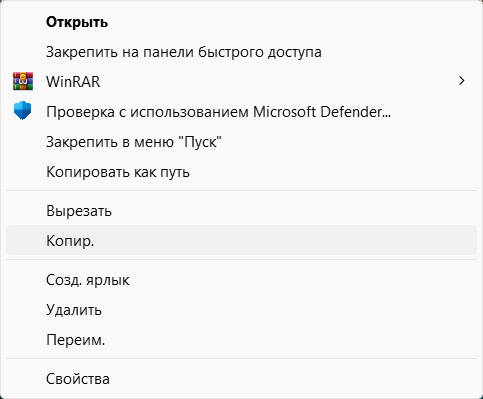
Task: Select the Вырезать option
Action: click(241, 211)
